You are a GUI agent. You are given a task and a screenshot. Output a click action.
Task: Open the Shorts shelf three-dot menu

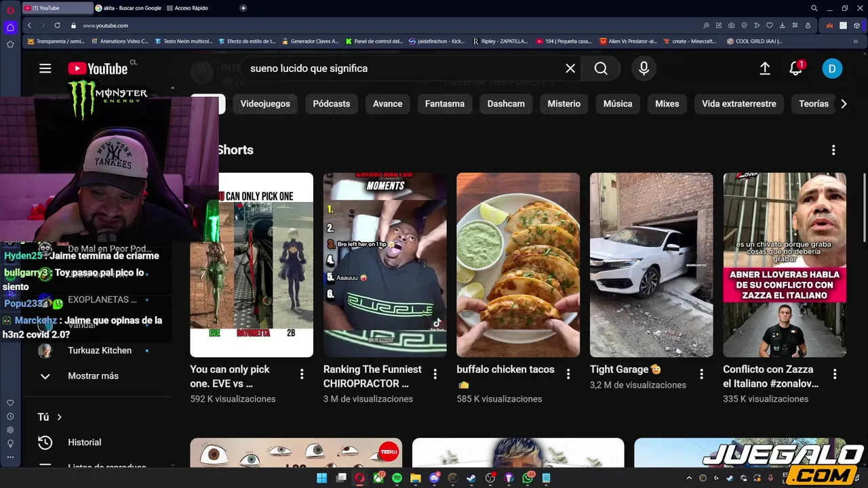coord(833,150)
